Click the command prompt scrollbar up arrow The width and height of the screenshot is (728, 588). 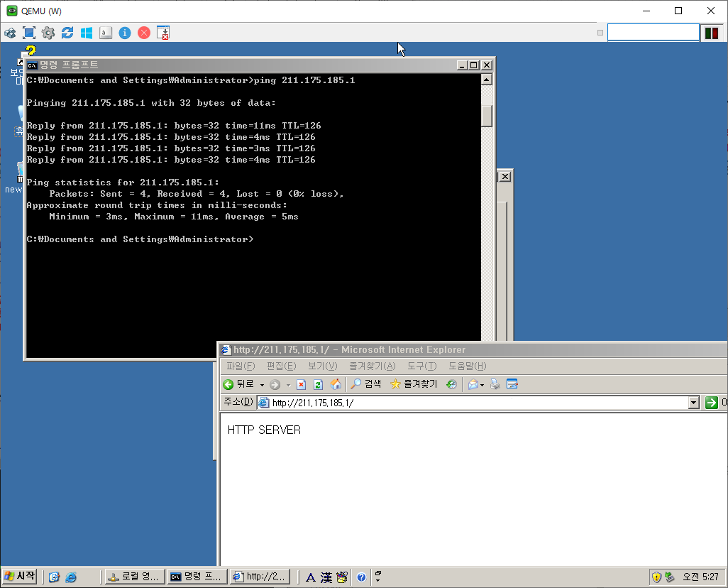[487, 80]
